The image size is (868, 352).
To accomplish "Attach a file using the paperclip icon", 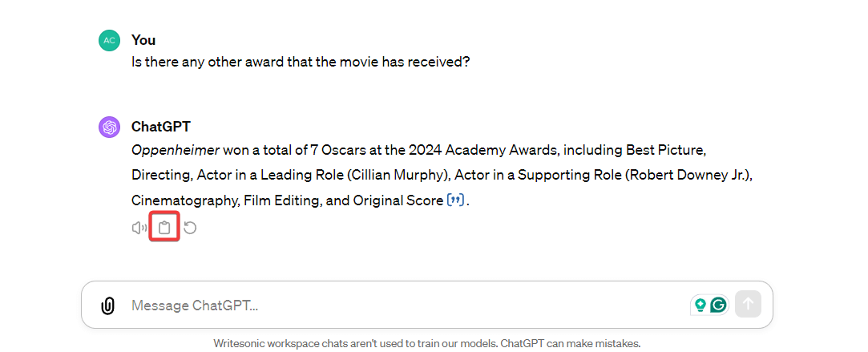I will 107,305.
